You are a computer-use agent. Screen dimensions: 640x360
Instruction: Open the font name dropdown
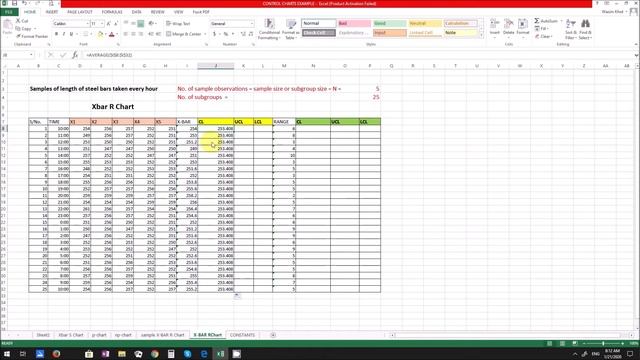pyautogui.click(x=87, y=24)
